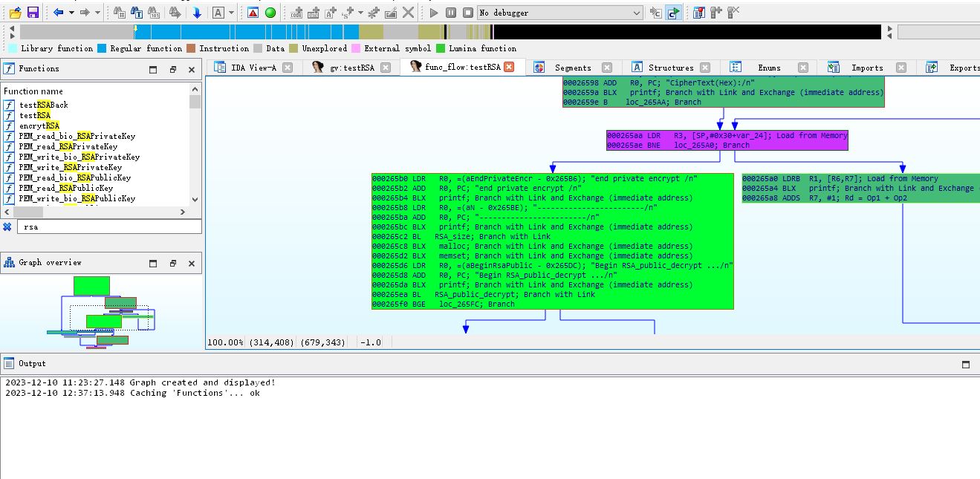Viewport: 980px width, 479px height.
Task: Open the Enums tab
Action: (769, 68)
